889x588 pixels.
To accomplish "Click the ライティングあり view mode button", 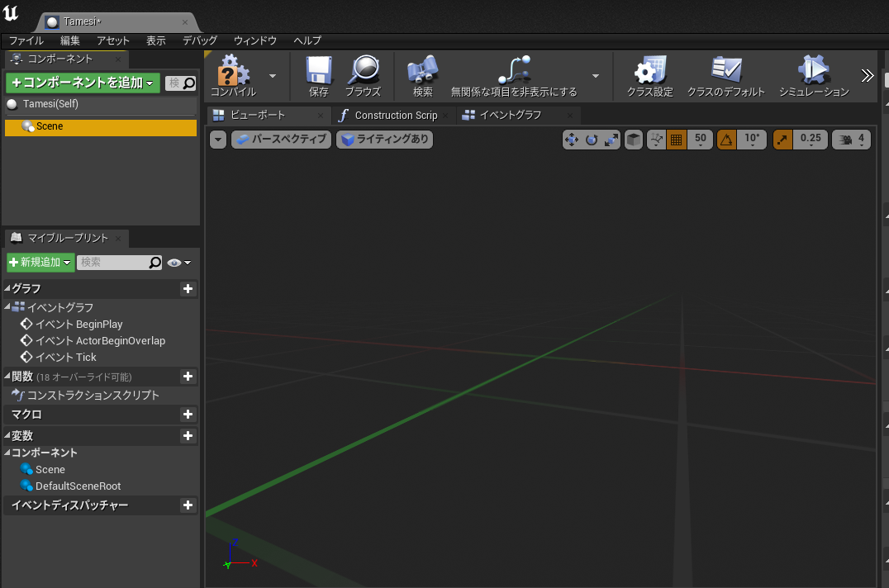I will 384,140.
